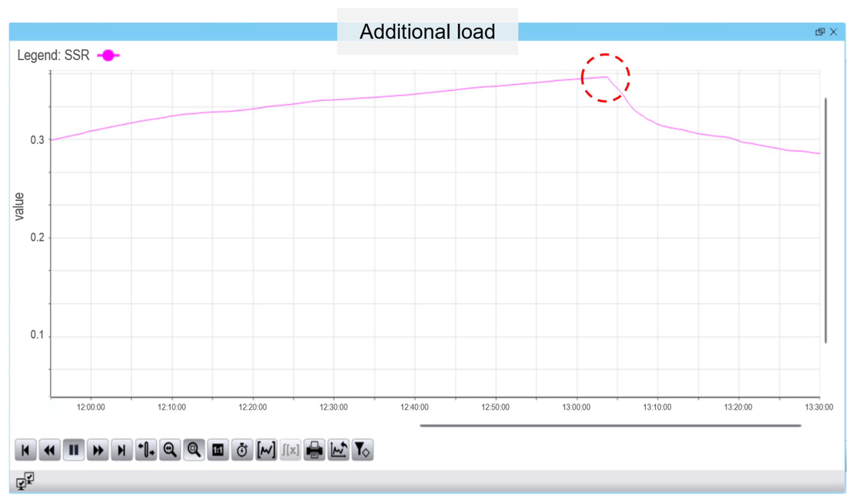This screenshot has width=853, height=504.
Task: Jump to last record in trend
Action: point(122,450)
